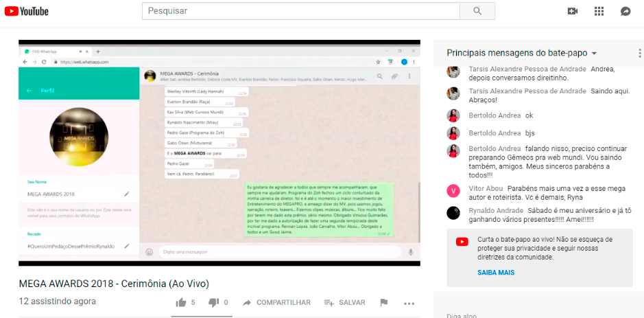Open the YouTube home logo
Screen dimensions: 644x318
(27, 11)
